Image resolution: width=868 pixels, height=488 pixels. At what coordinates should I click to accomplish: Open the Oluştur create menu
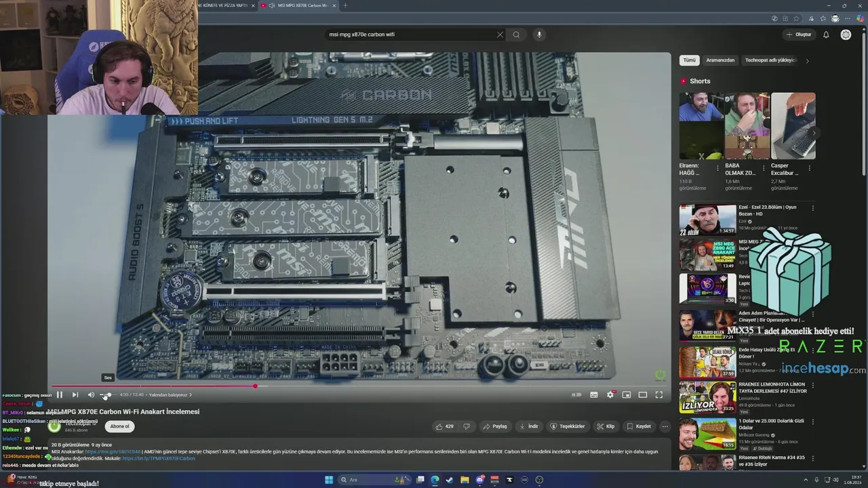(799, 35)
